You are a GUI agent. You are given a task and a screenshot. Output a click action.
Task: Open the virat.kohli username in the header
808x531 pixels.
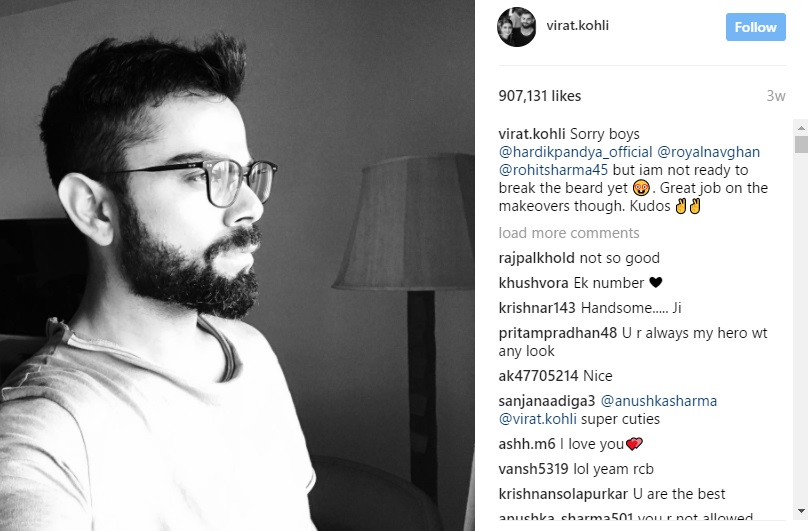pos(577,25)
